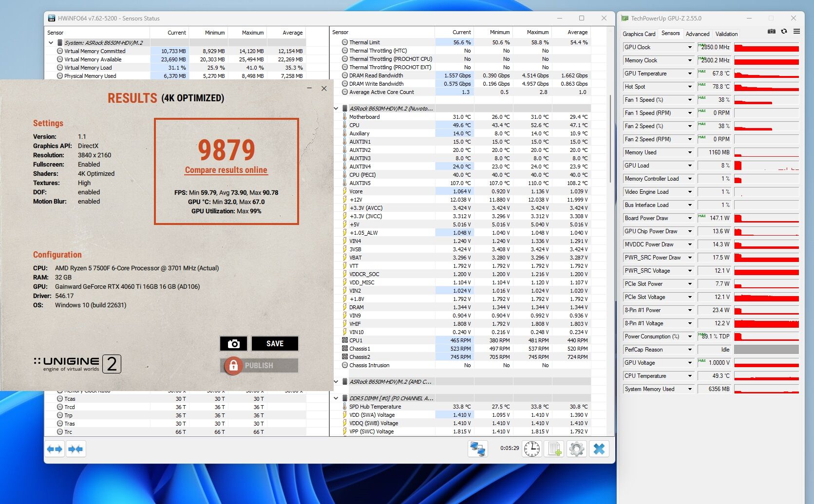Click the GPU-Z refresh icon
The height and width of the screenshot is (504, 814).
pos(784,31)
